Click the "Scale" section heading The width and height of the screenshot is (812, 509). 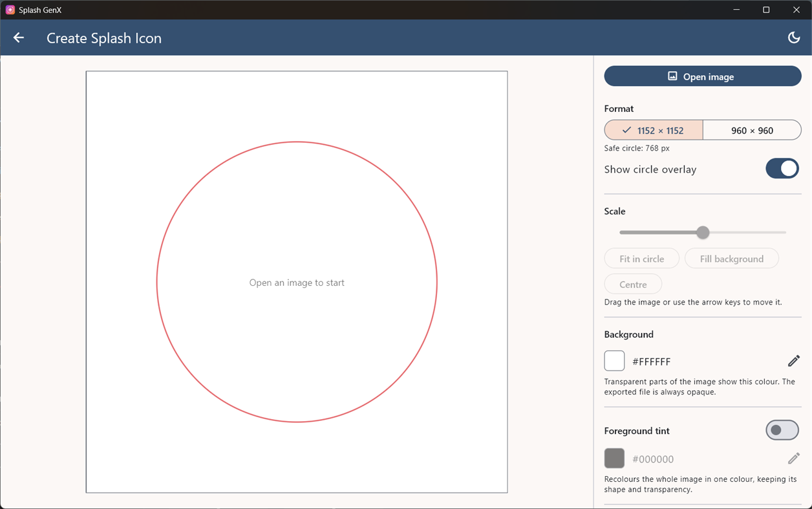point(615,211)
